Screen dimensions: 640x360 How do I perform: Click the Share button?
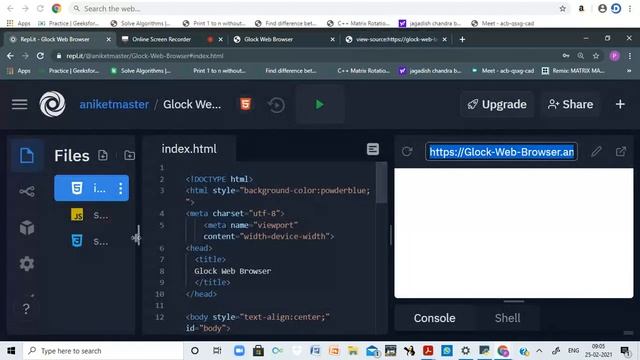pyautogui.click(x=571, y=104)
